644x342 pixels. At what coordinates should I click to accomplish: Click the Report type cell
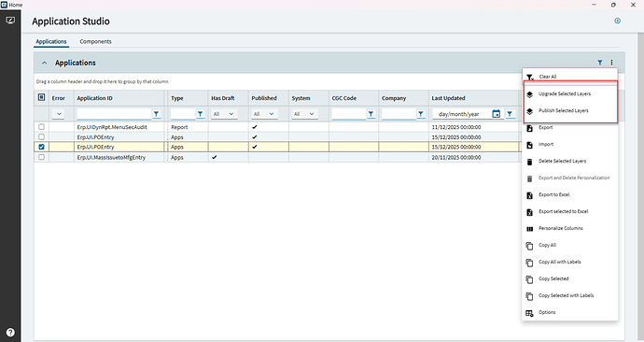pos(179,127)
